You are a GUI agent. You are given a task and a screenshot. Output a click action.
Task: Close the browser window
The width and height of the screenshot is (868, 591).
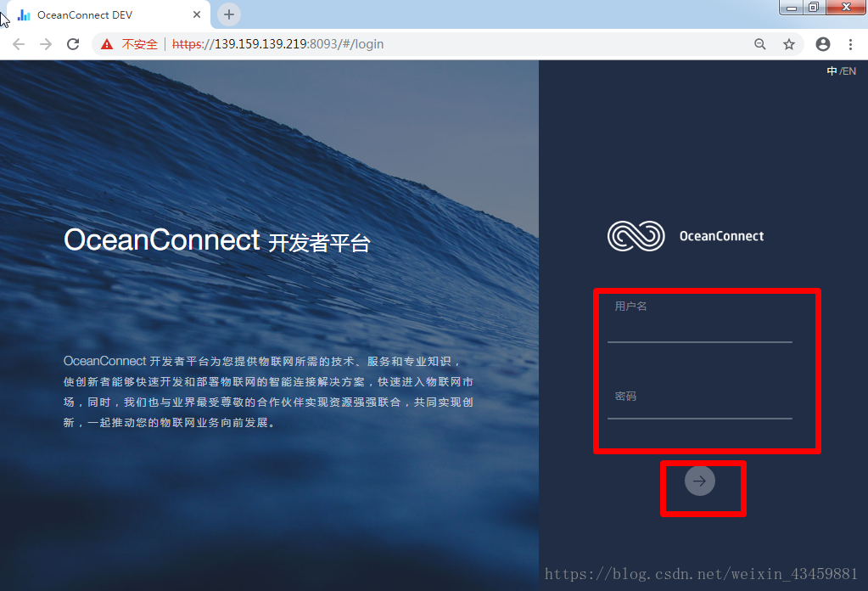click(846, 7)
